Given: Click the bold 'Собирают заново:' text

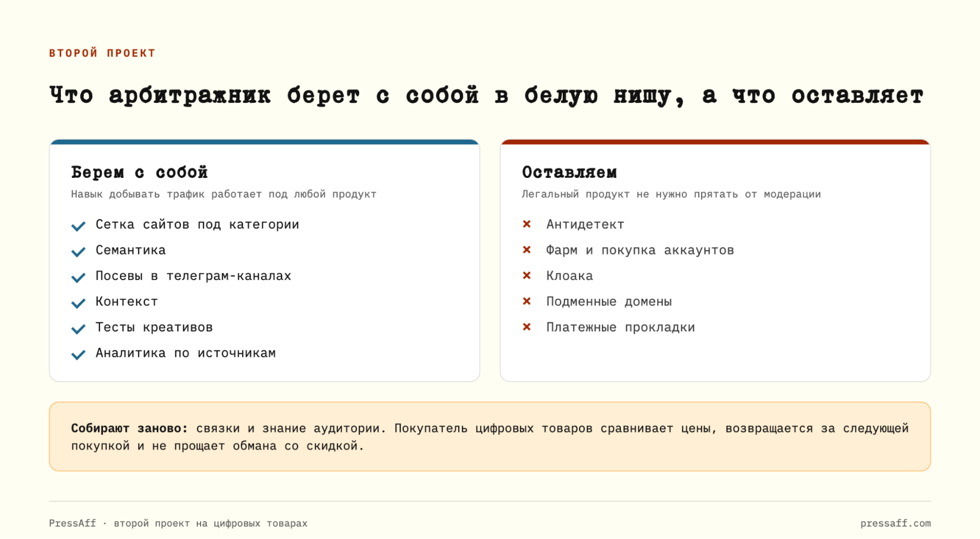Looking at the screenshot, I should point(129,428).
